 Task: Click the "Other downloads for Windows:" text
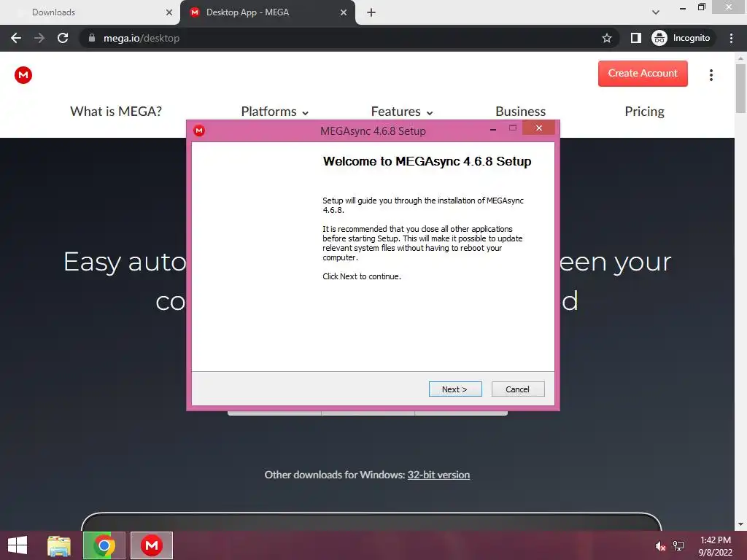point(334,475)
